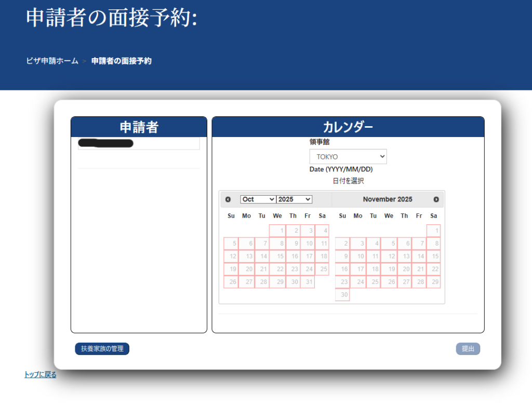Open the month dropdown showing Oct
This screenshot has width=532, height=420.
[x=258, y=199]
